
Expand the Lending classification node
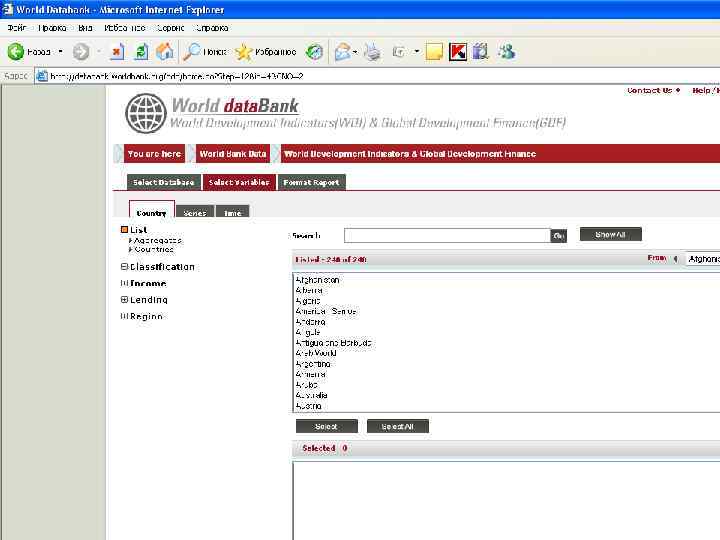(x=124, y=299)
